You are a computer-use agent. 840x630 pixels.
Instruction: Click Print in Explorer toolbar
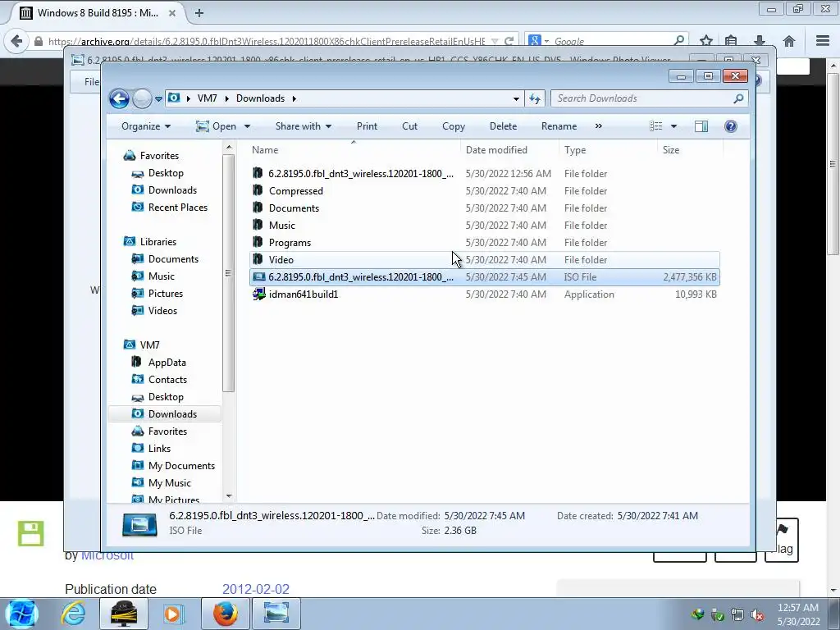(x=367, y=126)
